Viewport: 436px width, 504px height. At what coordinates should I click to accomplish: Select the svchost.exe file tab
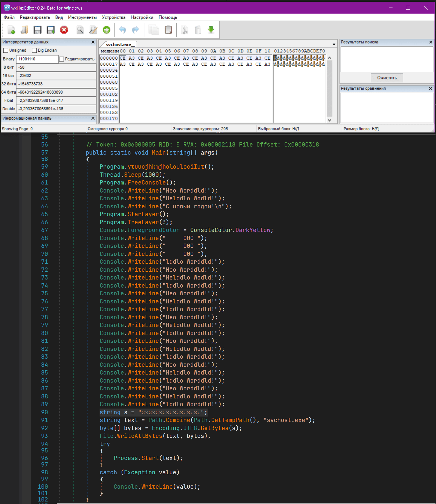pyautogui.click(x=119, y=44)
